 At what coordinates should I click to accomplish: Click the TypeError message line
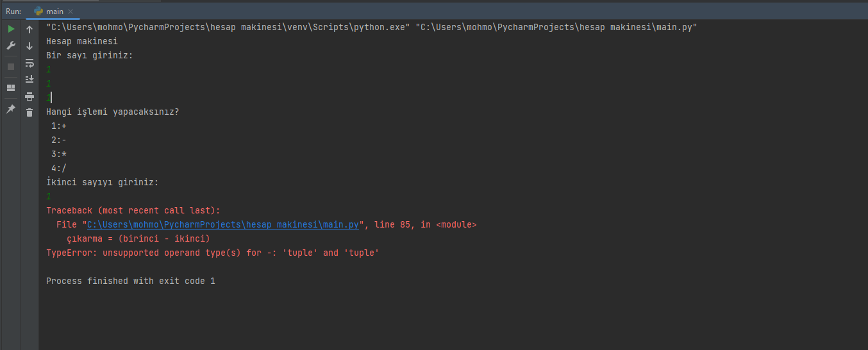click(213, 253)
